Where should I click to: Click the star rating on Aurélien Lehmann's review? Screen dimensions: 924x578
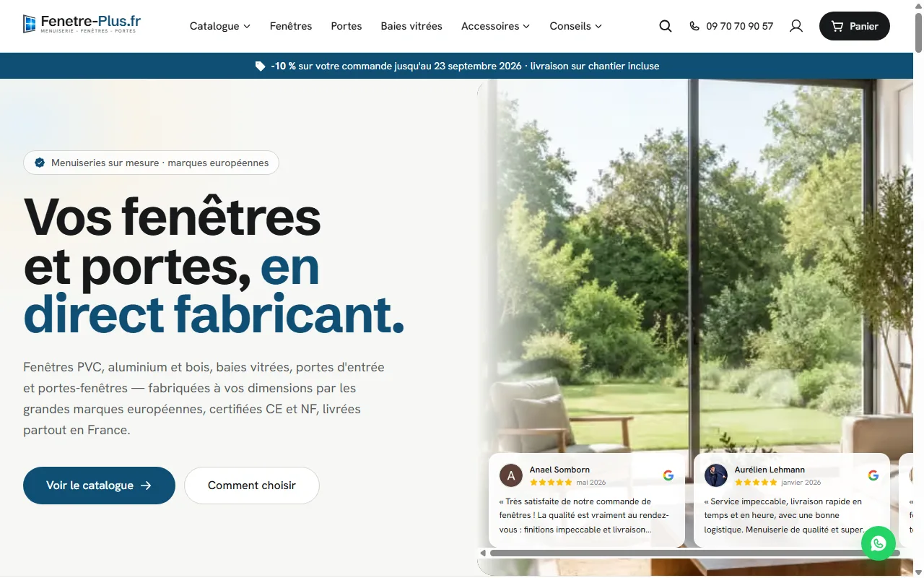click(x=756, y=483)
